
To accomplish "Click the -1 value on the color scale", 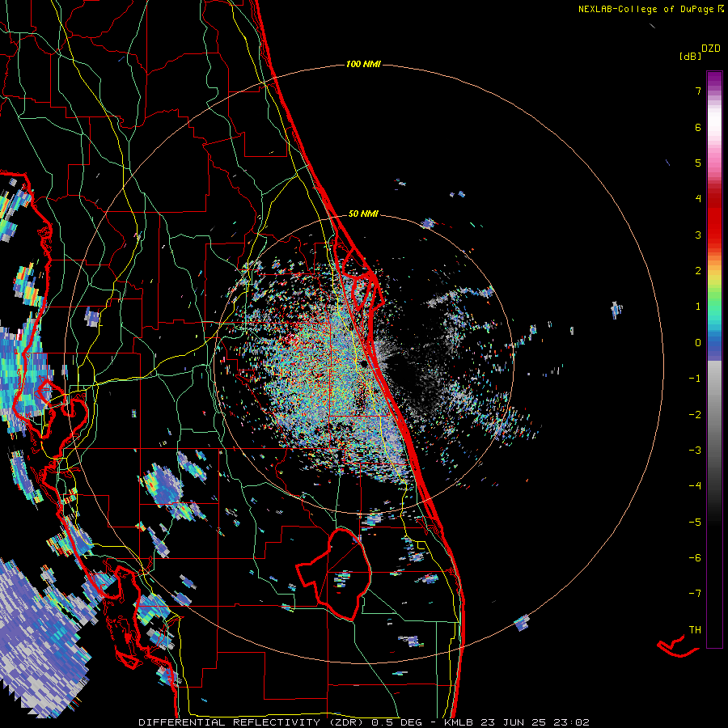I will 695,379.
